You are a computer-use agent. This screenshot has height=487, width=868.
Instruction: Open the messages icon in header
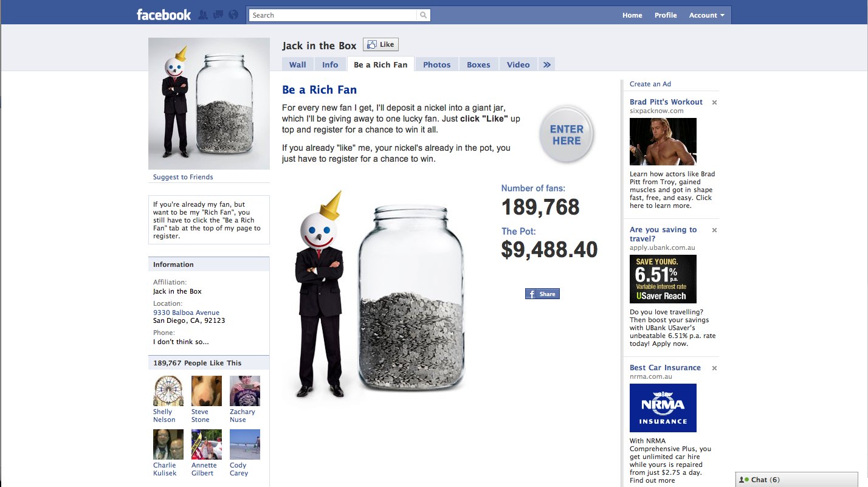[218, 15]
